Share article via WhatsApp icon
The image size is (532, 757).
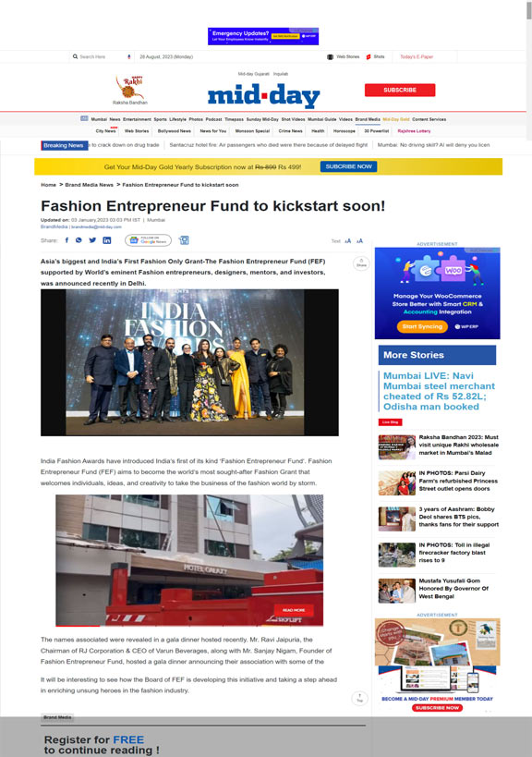(79, 240)
